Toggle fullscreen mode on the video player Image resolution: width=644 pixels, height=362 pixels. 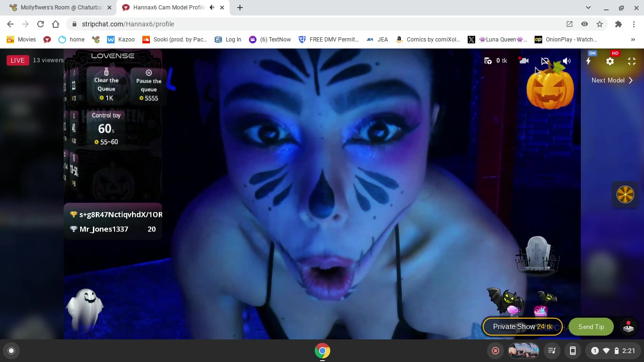tap(632, 61)
